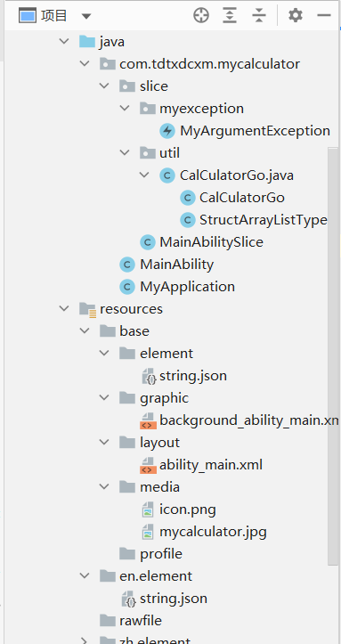
Task: Collapse the slice package chevron
Action: tap(105, 86)
